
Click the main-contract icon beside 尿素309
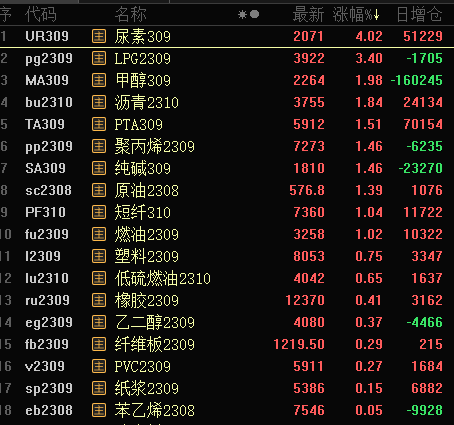99,36
